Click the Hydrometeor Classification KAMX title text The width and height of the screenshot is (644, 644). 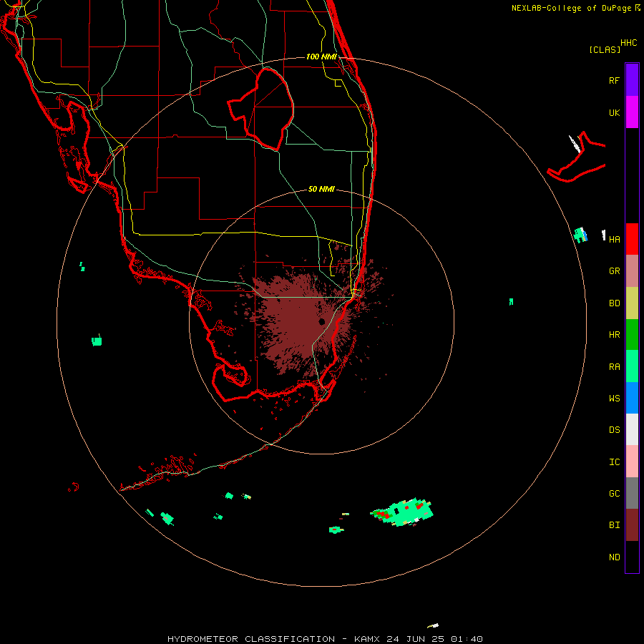pyautogui.click(x=325, y=639)
